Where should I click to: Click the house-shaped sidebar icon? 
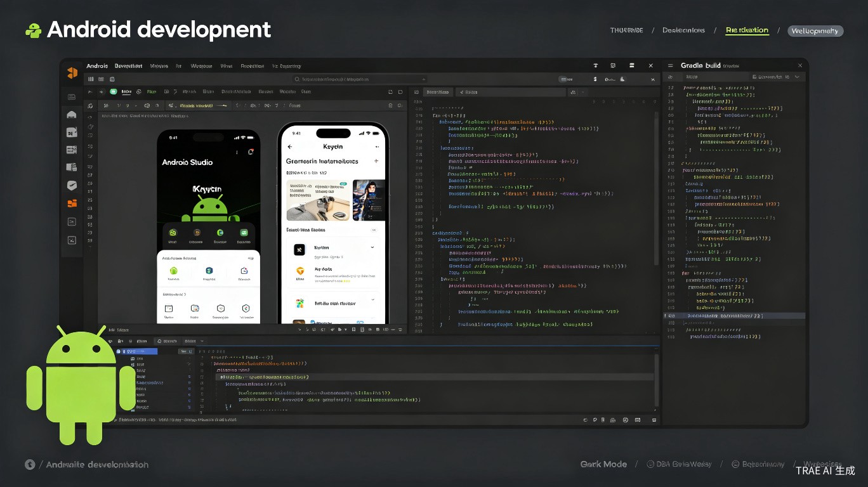click(72, 115)
